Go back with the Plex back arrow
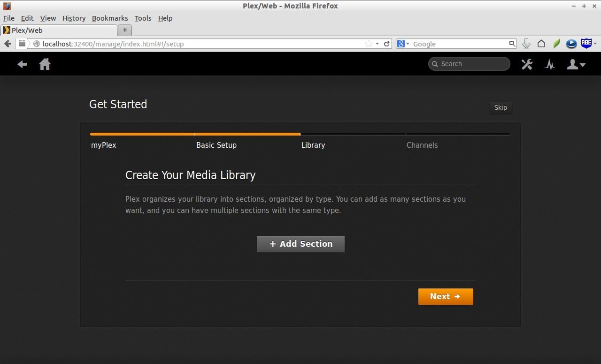Image resolution: width=601 pixels, height=364 pixels. 22,64
